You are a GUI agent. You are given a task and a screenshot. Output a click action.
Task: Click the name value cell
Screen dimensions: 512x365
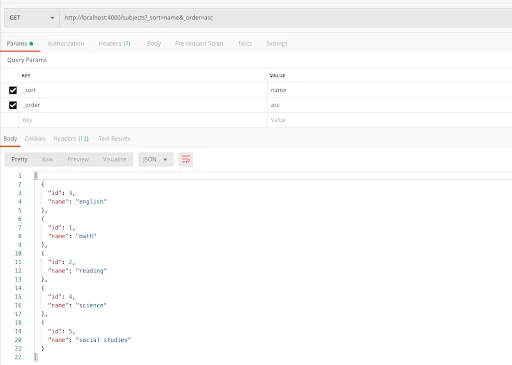click(390, 90)
